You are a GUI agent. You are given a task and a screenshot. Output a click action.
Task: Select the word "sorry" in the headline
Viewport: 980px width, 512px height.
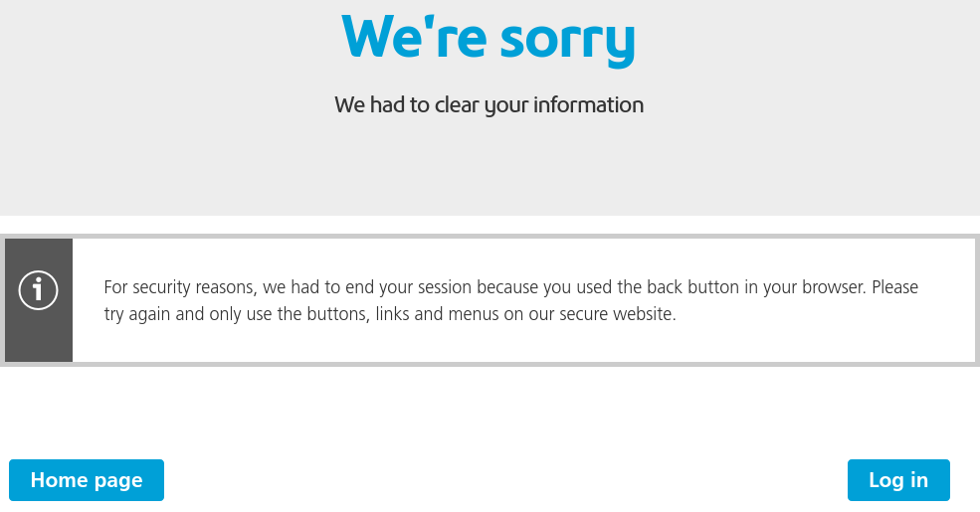point(567,39)
